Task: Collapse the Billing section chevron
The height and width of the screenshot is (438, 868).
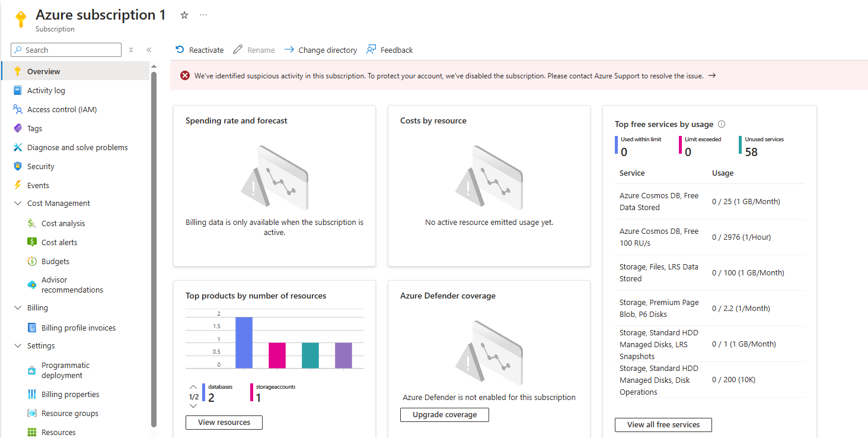Action: (x=17, y=307)
